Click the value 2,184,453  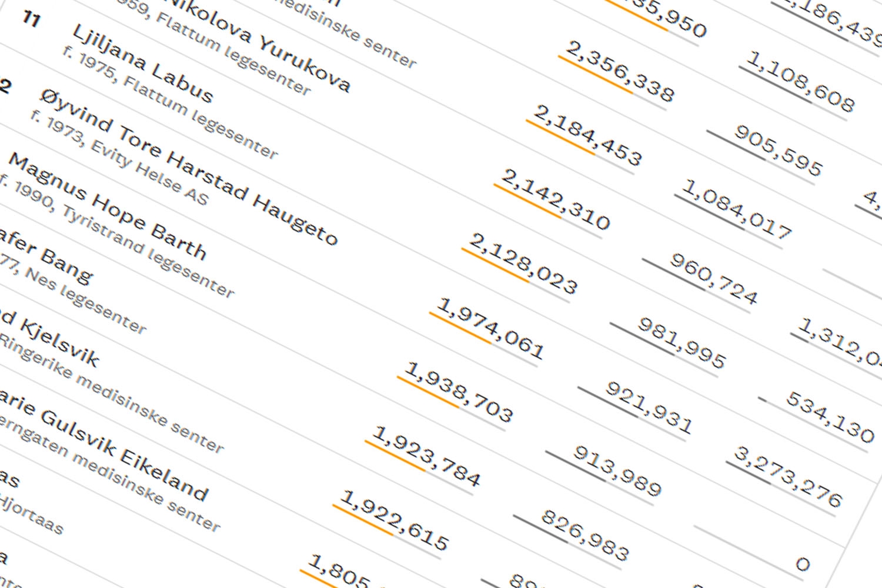(x=587, y=135)
